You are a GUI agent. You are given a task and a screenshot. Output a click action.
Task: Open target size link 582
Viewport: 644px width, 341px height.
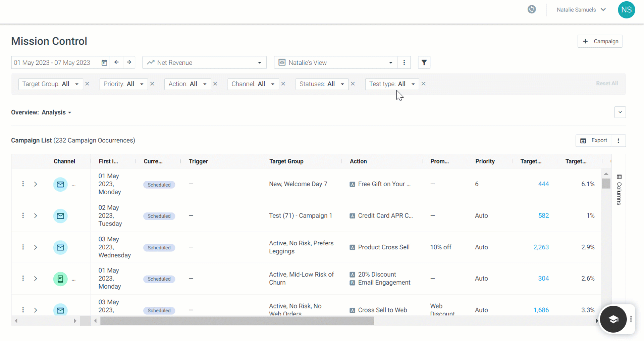tap(543, 215)
